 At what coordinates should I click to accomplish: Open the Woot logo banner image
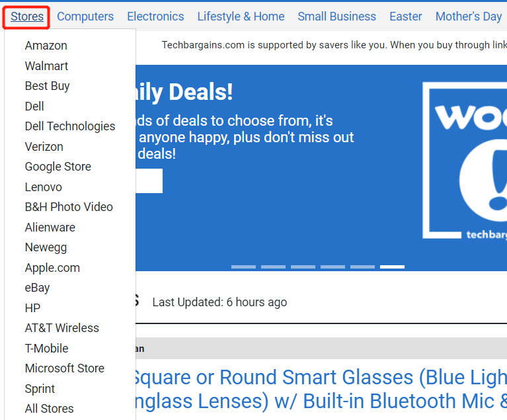[x=465, y=161]
